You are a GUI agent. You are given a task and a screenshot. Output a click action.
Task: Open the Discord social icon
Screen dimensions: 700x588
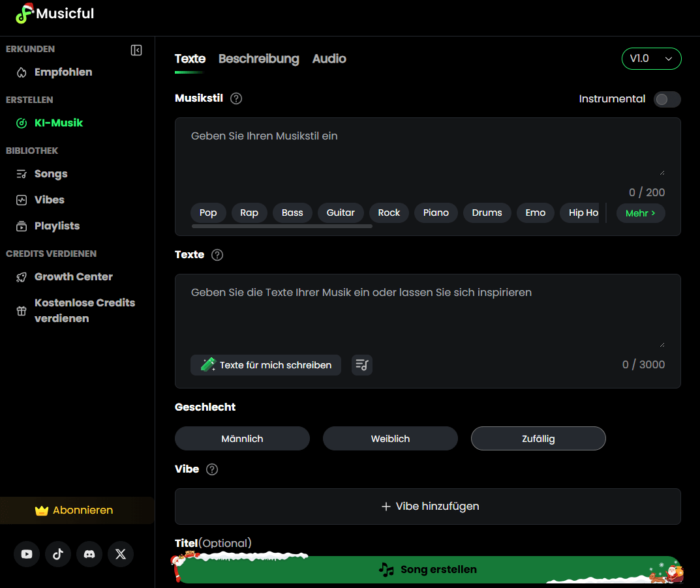click(89, 554)
